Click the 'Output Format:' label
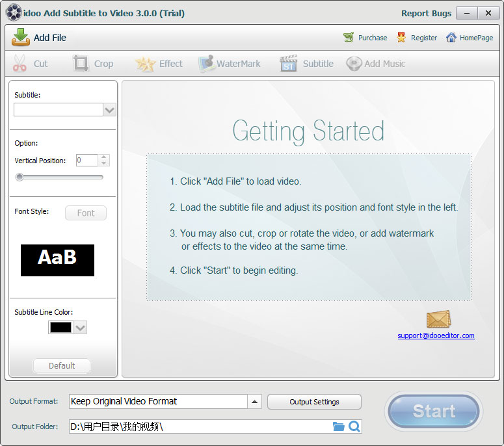Viewport: 504px width, 446px height. tap(34, 401)
